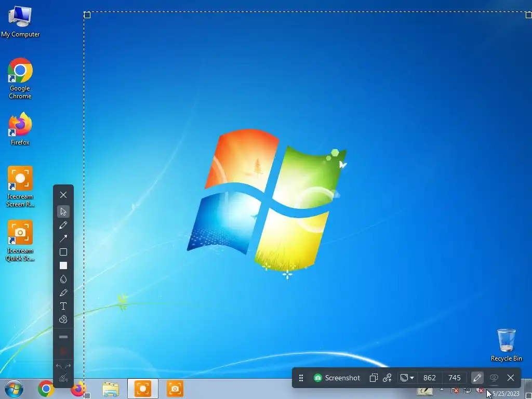
Task: Redo the last drawing action
Action: [x=68, y=366]
